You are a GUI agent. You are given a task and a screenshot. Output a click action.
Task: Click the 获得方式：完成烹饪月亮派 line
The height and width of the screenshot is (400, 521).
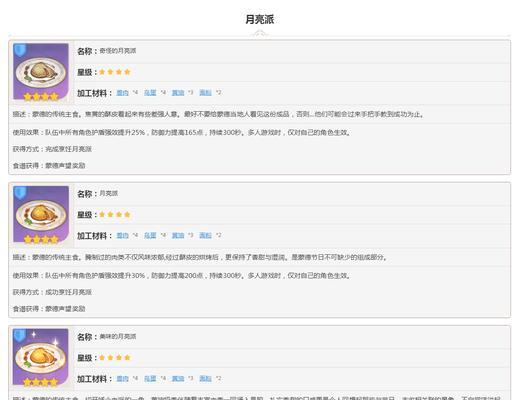pyautogui.click(x=52, y=149)
